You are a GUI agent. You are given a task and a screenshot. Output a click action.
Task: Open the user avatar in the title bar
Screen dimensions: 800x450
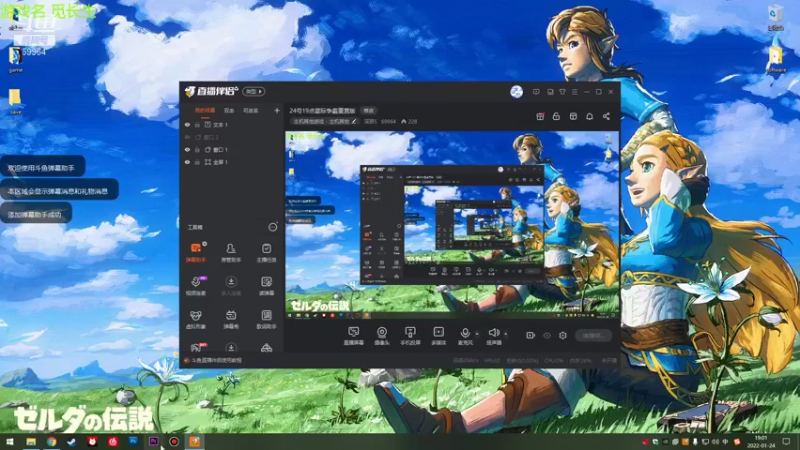516,92
